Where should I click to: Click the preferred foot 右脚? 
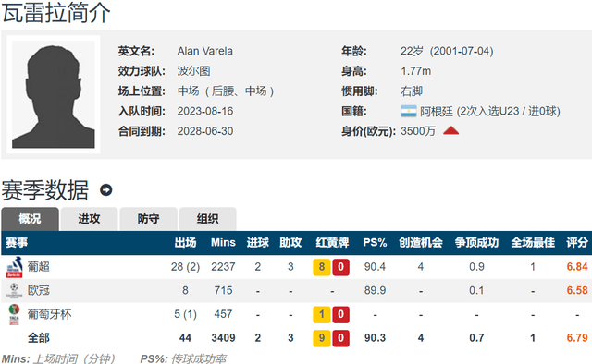click(x=412, y=91)
